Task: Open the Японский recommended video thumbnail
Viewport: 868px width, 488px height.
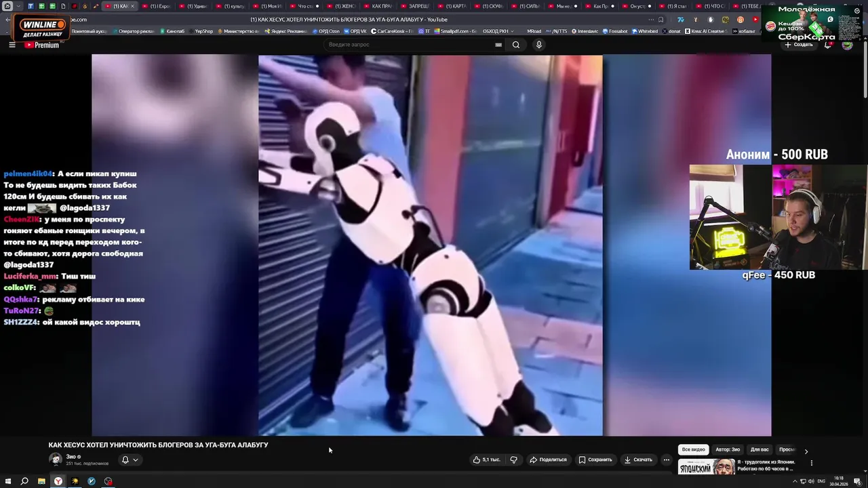Action: 706,467
